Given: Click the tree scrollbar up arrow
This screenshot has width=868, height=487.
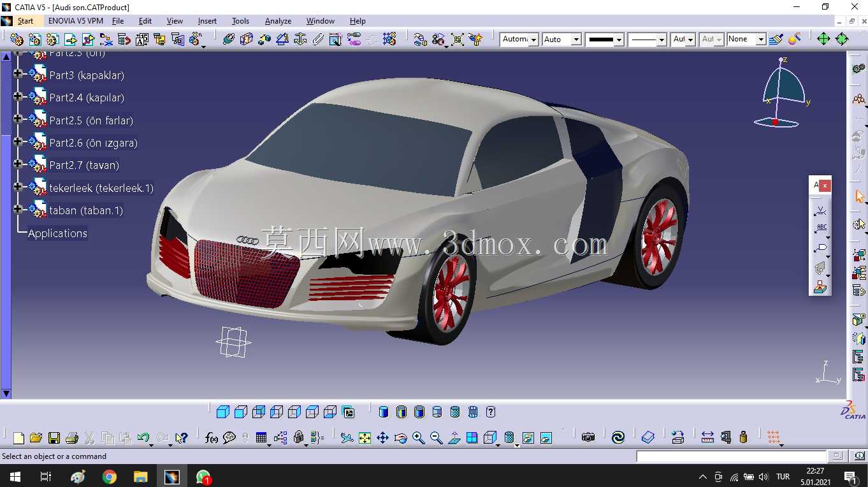Looking at the screenshot, I should (x=6, y=56).
